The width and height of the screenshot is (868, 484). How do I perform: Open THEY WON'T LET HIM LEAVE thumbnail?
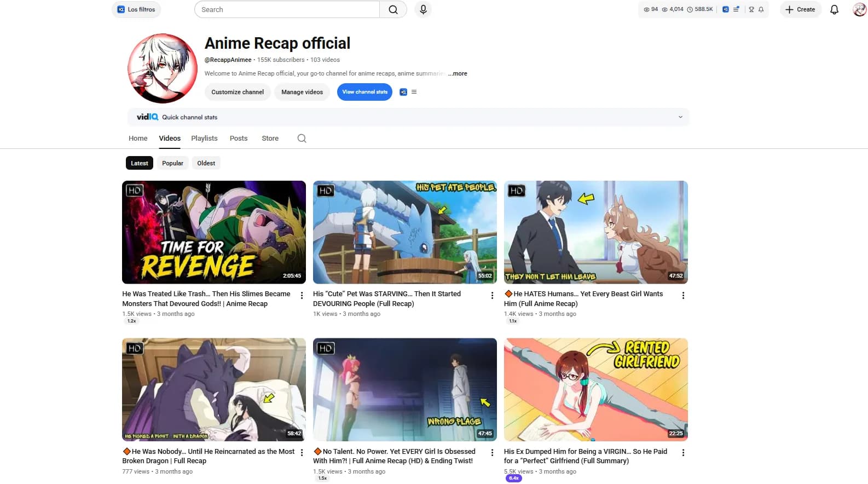[x=596, y=232]
